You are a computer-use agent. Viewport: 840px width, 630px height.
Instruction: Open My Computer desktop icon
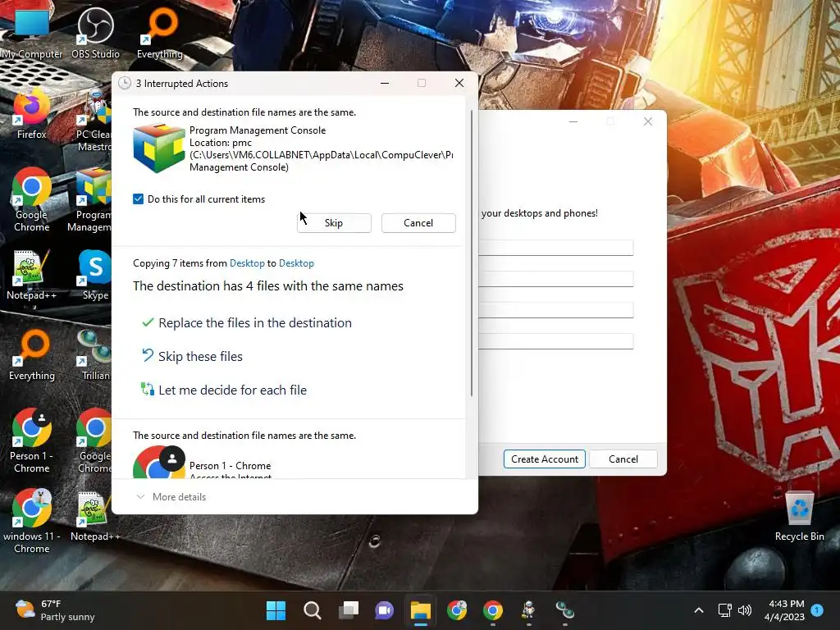[32, 33]
